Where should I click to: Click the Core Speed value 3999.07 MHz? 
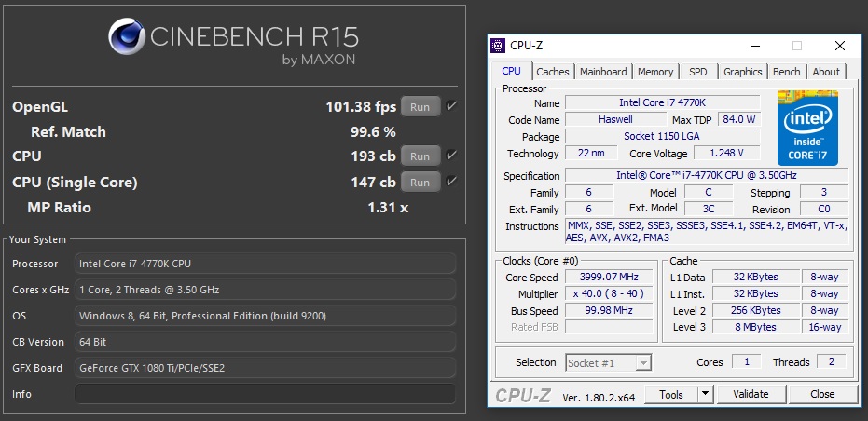(x=609, y=278)
